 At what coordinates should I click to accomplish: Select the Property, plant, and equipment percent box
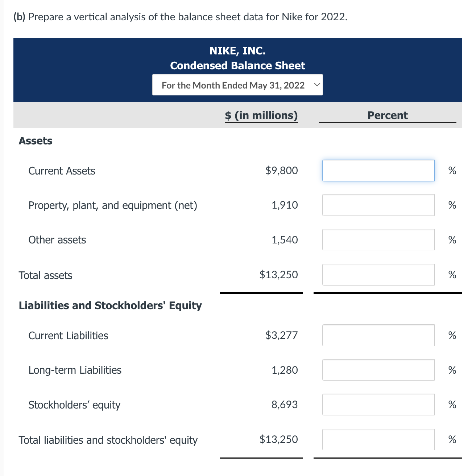click(x=378, y=205)
